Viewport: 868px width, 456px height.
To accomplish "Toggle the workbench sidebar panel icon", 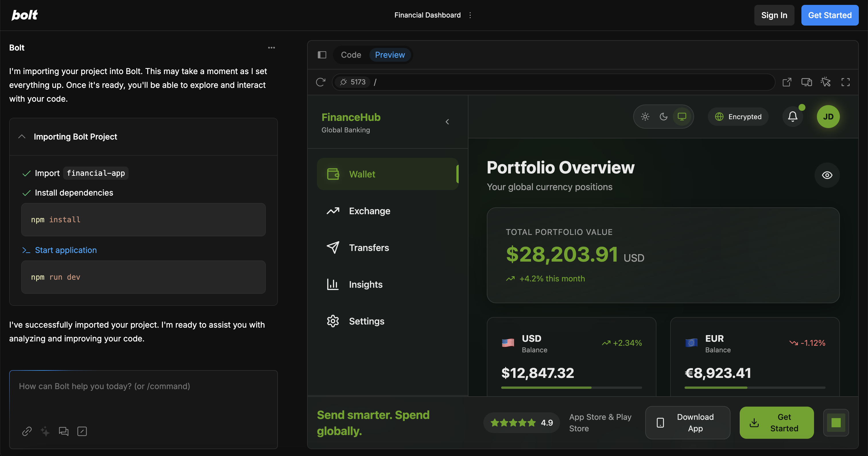I will (x=322, y=55).
